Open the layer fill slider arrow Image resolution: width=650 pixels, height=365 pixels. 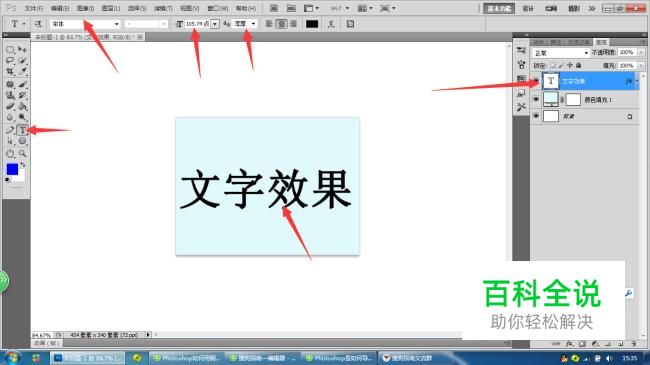click(641, 66)
